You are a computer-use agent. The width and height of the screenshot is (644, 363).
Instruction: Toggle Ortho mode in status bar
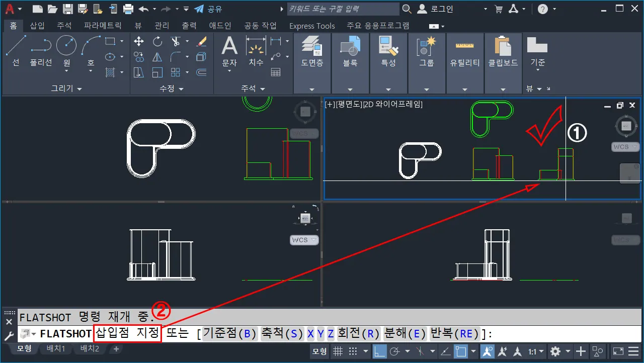[379, 351]
